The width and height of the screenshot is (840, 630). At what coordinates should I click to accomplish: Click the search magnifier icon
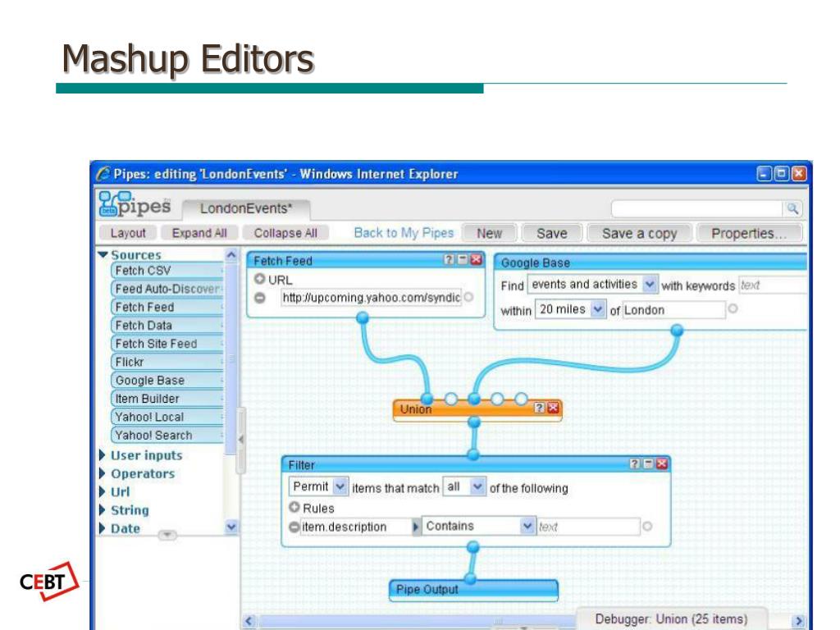[x=792, y=208]
